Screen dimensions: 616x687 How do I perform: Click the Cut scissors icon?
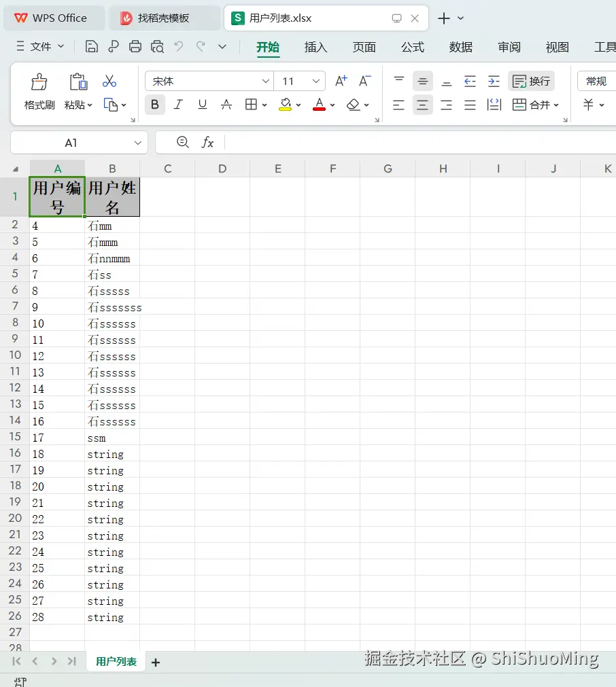109,81
